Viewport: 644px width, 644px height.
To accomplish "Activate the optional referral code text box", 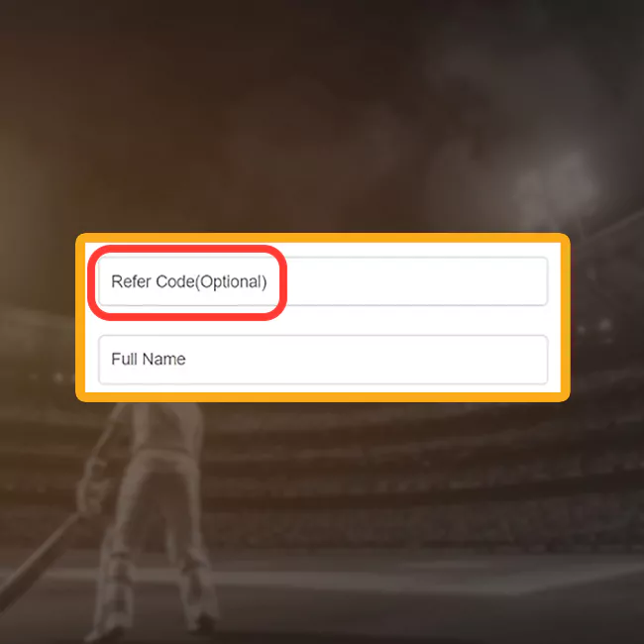I will click(323, 281).
